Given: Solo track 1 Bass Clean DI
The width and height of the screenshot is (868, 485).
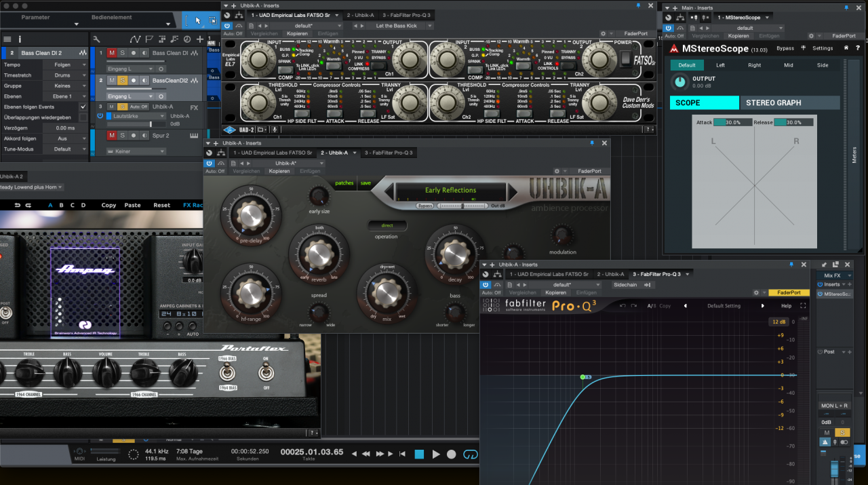Looking at the screenshot, I should pyautogui.click(x=123, y=53).
